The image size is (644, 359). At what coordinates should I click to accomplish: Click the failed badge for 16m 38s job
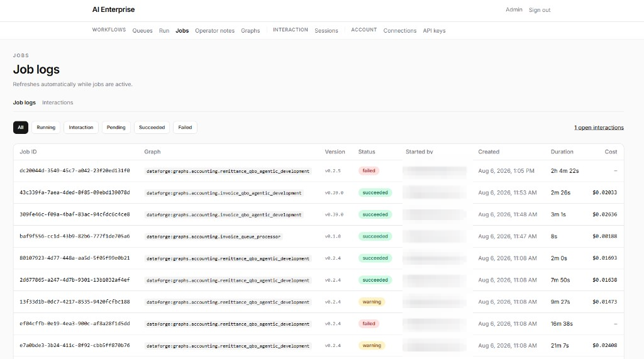(x=369, y=323)
